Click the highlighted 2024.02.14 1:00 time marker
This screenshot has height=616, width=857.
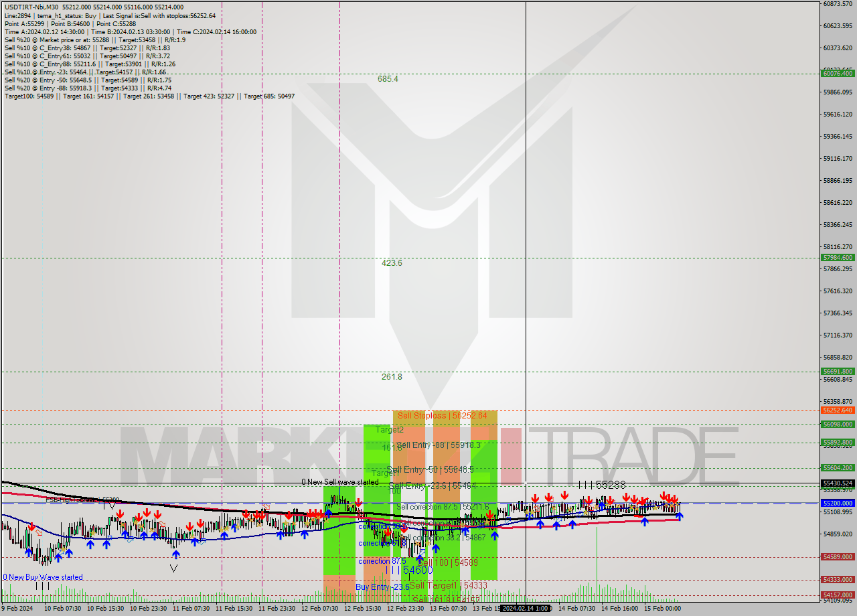point(526,609)
